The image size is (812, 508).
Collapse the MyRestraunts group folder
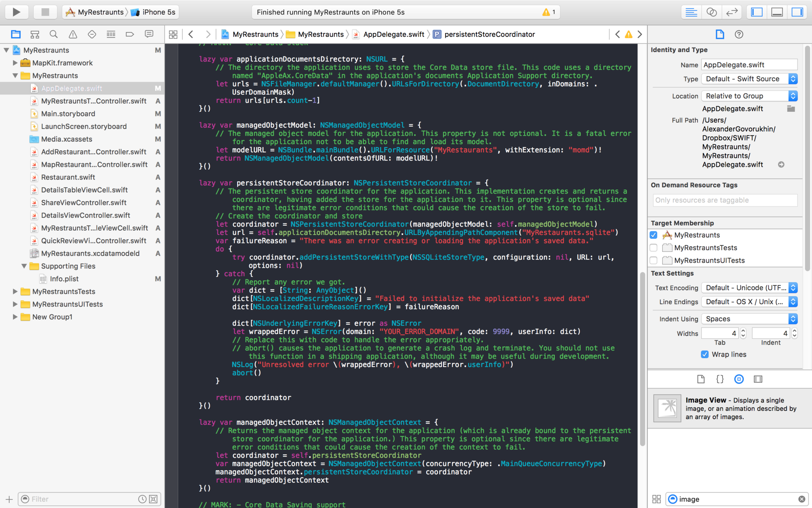(x=15, y=75)
